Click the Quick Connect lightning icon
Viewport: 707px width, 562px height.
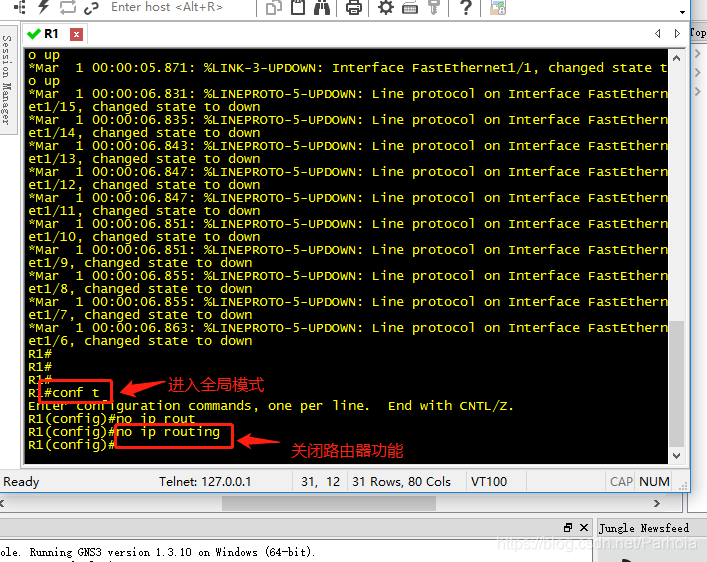(x=43, y=7)
